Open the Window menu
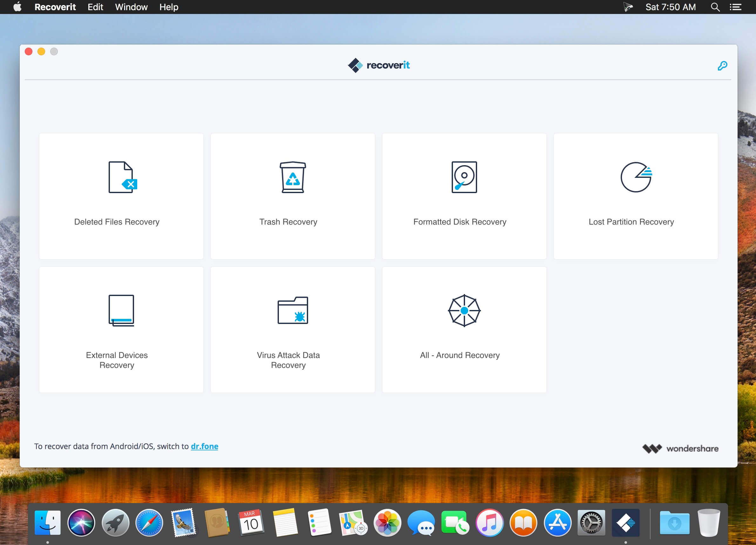Screen dimensions: 756x545 [131, 7]
